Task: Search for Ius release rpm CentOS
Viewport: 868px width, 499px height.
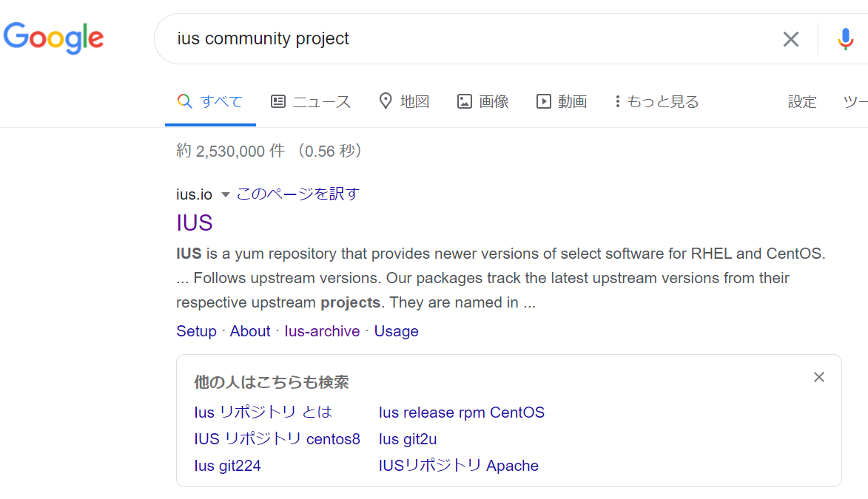Action: coord(462,413)
